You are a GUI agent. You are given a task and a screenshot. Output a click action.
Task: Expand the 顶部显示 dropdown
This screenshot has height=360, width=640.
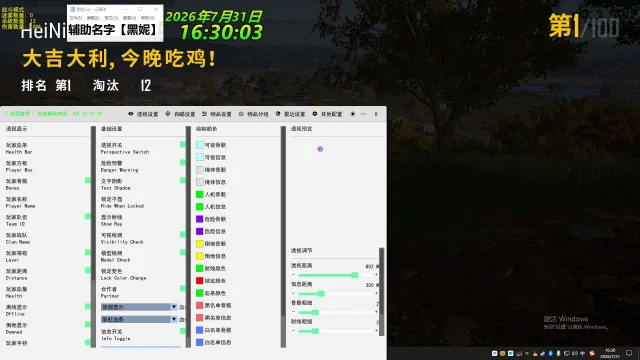pos(139,307)
